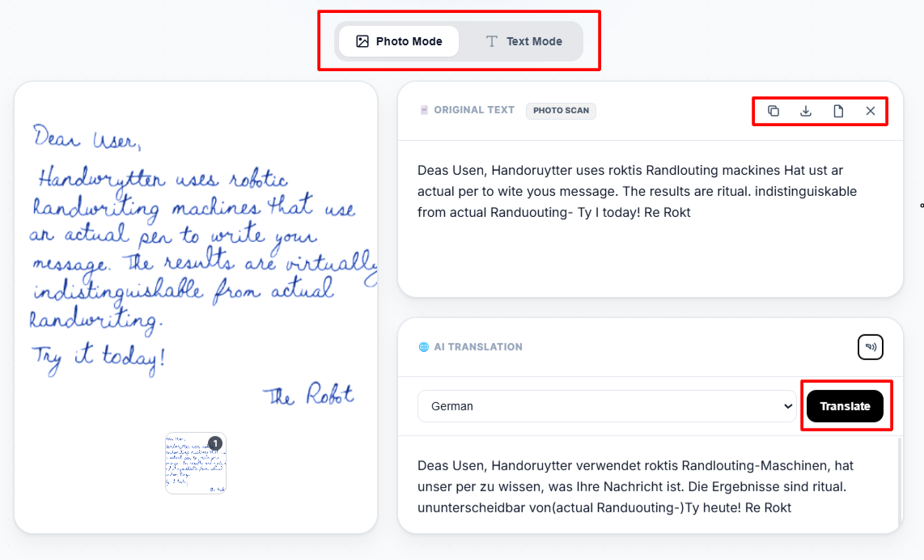Click the document file icon in Original Text header
This screenshot has width=924, height=560.
pos(838,111)
